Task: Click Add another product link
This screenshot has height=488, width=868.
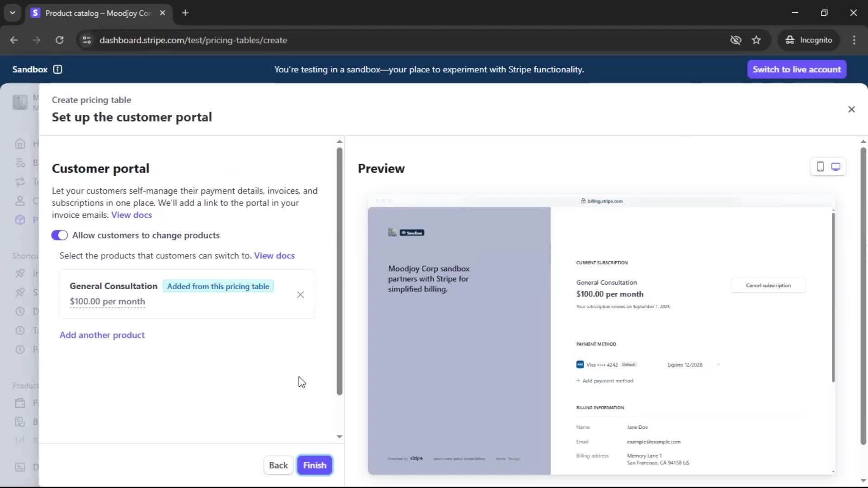Action: tap(102, 335)
